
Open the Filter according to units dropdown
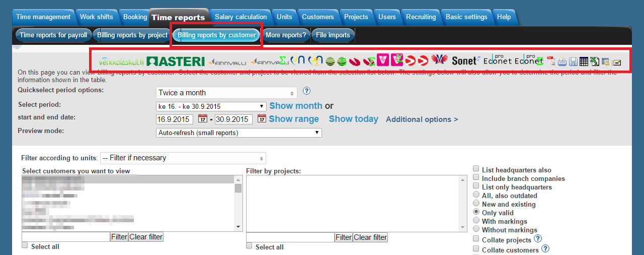[183, 158]
